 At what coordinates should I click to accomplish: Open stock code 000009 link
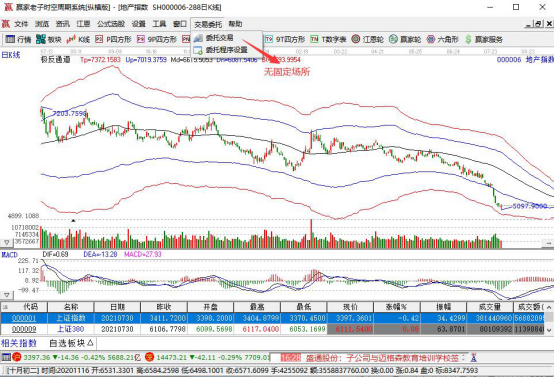click(24, 329)
